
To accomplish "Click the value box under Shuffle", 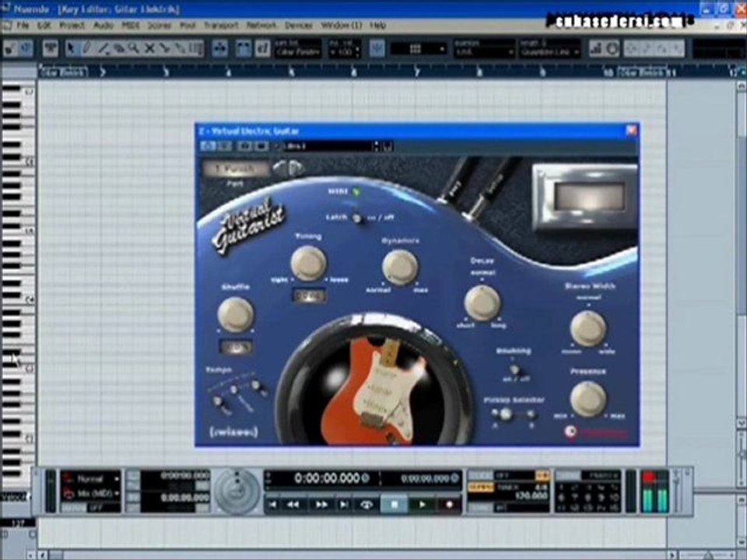I will [235, 347].
